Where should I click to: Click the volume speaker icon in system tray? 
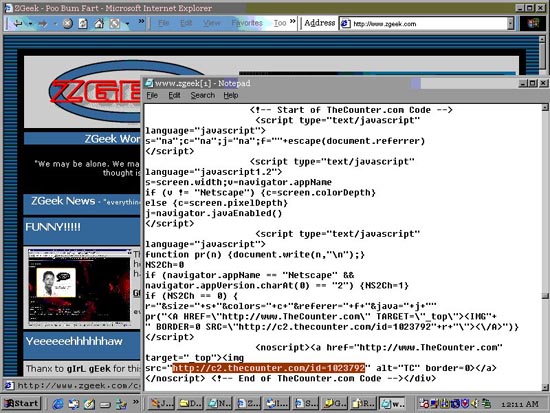[x=475, y=404]
